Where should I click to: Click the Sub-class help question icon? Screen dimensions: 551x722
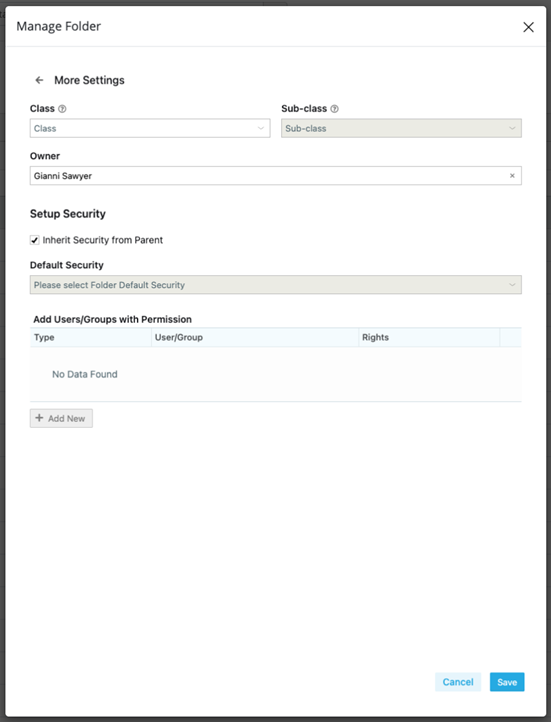coord(335,109)
